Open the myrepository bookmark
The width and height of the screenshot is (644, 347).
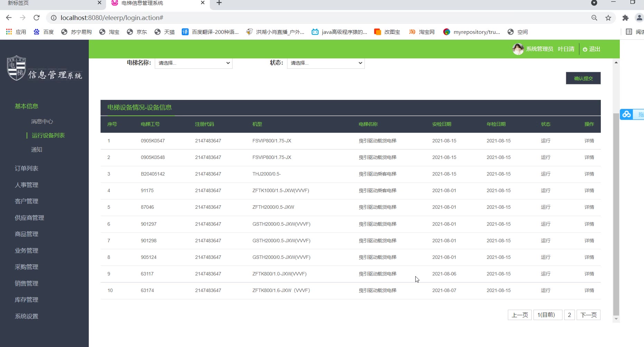(472, 32)
